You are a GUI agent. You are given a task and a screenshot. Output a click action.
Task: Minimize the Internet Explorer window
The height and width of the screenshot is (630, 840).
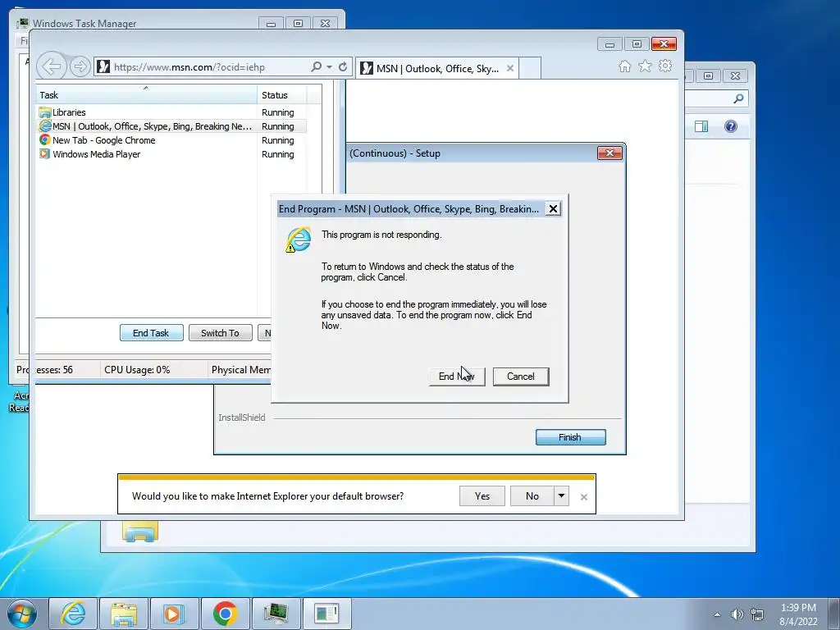[609, 44]
